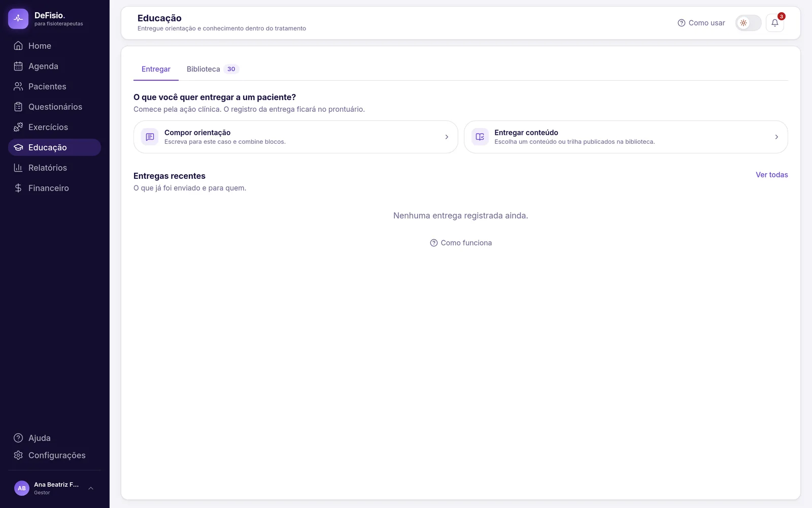Open Agenda calendar icon in sidebar
This screenshot has height=508, width=812.
pos(18,66)
